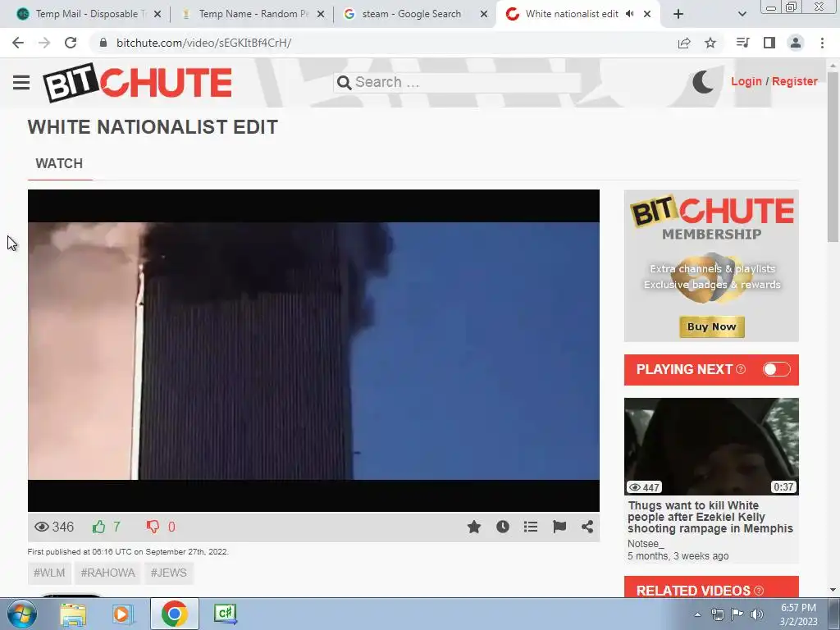Add video to watch later clock
The height and width of the screenshot is (630, 840).
tap(503, 527)
